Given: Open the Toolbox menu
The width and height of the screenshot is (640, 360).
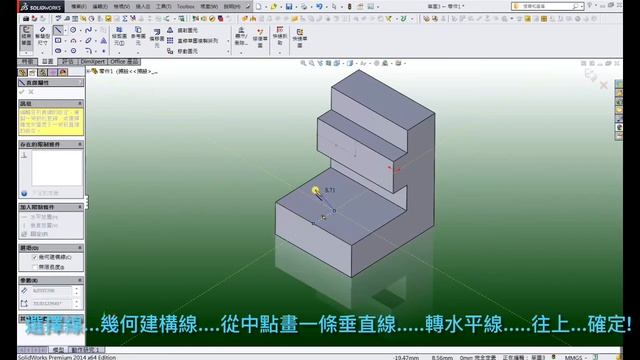Looking at the screenshot, I should tap(186, 7).
